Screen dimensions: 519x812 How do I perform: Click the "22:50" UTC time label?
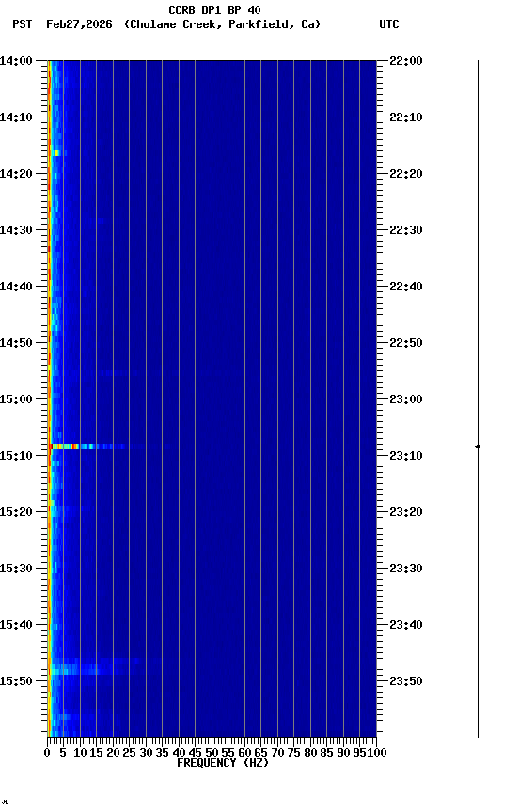point(406,343)
